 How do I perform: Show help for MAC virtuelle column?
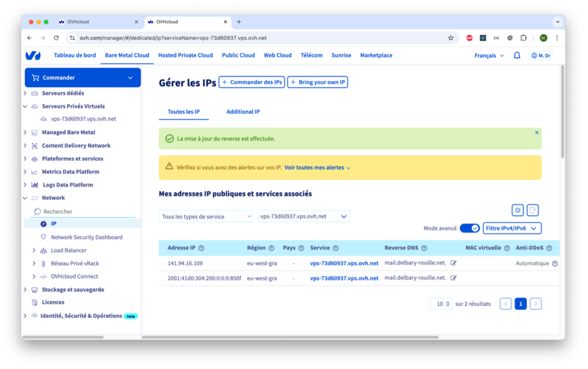tap(507, 248)
